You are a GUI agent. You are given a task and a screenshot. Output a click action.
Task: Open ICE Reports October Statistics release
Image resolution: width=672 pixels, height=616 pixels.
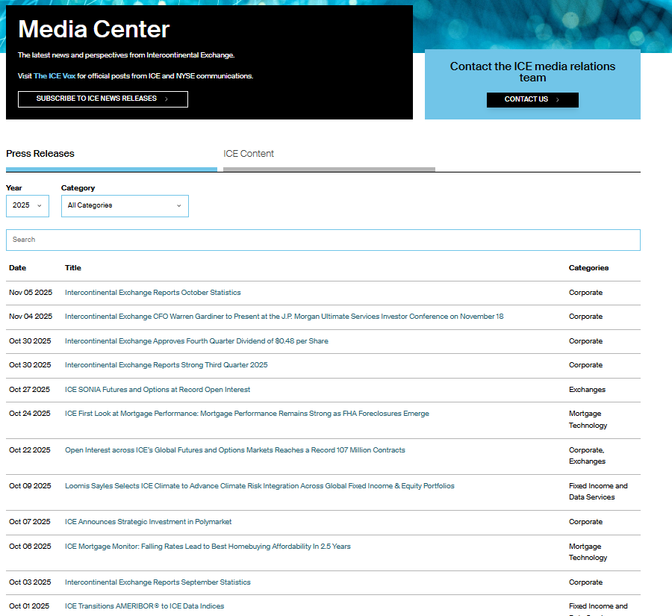click(153, 293)
